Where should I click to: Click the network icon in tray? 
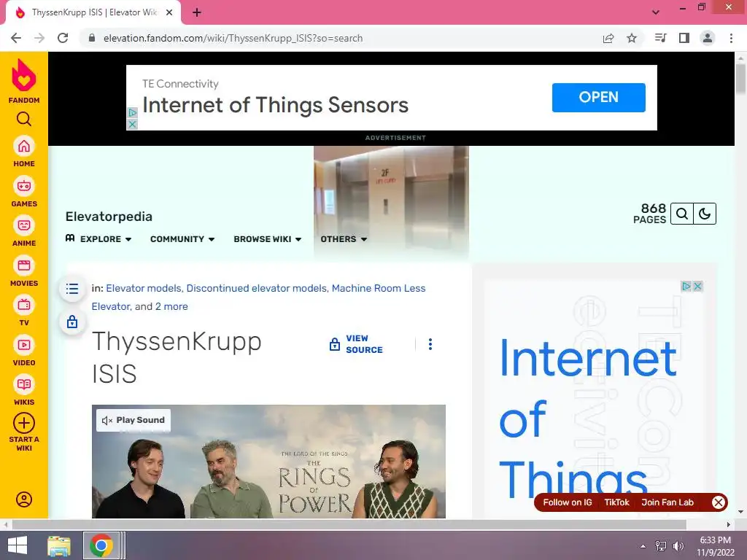[661, 546]
